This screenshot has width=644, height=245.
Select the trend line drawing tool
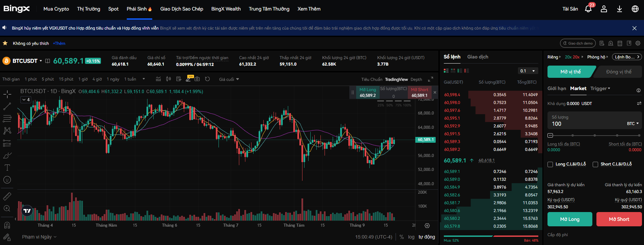7,106
